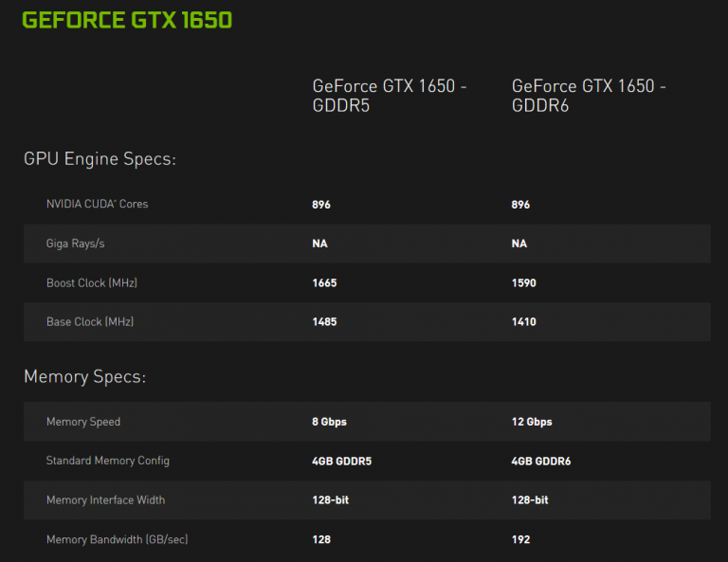
Task: Click the GEFORCE GTX 1650 green title
Action: point(127,20)
